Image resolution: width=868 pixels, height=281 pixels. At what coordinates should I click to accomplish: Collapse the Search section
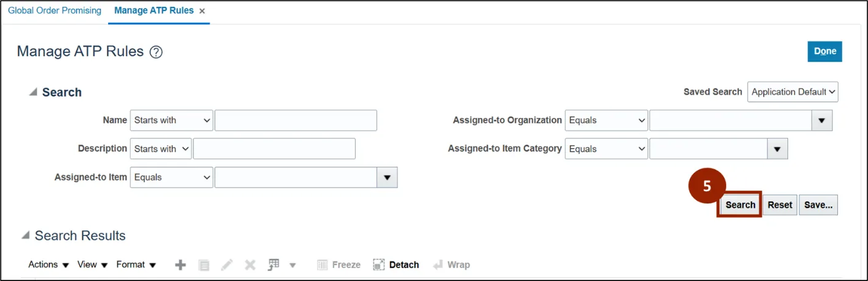tap(33, 92)
